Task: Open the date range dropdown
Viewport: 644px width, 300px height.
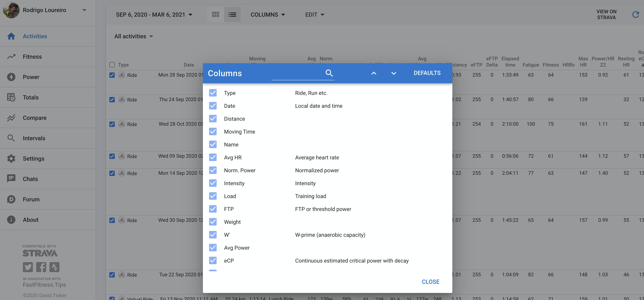Action: (x=154, y=15)
